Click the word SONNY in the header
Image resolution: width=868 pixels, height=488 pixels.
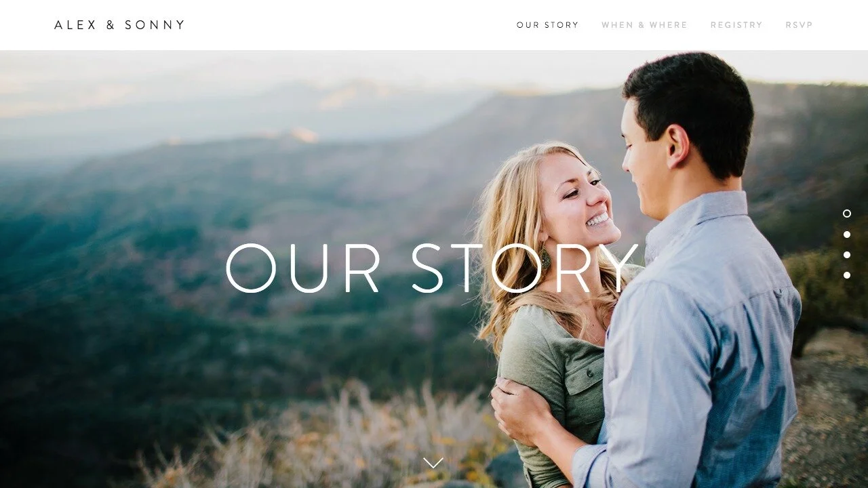click(155, 25)
